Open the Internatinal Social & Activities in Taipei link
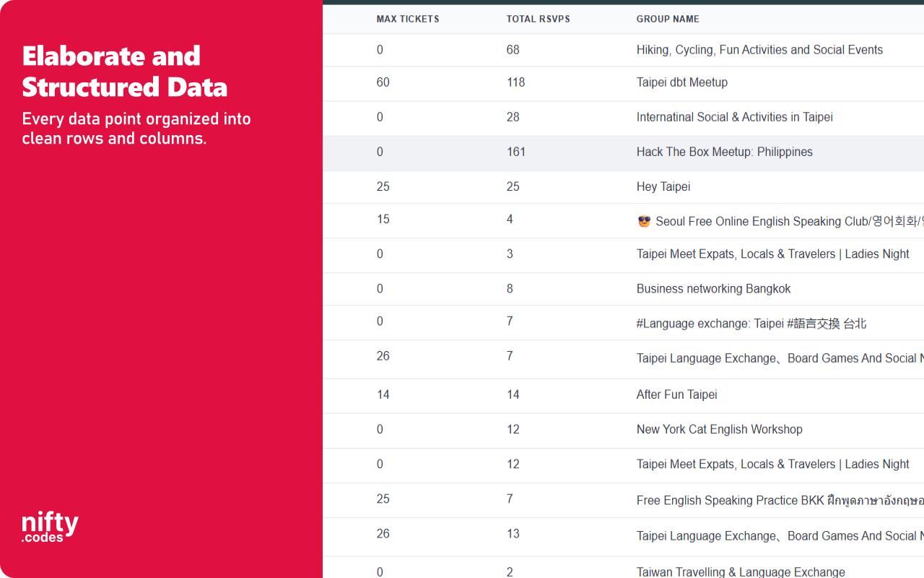 click(734, 117)
